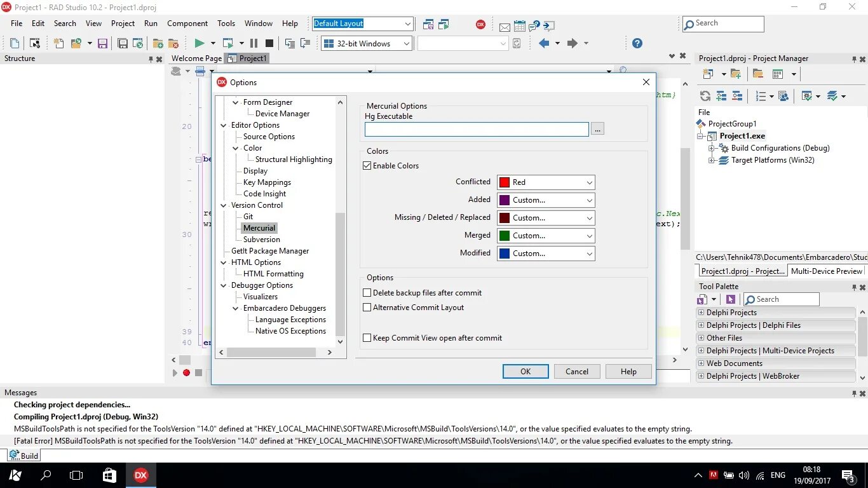Click the Add file to project icon
The height and width of the screenshot is (488, 868).
click(x=158, y=43)
